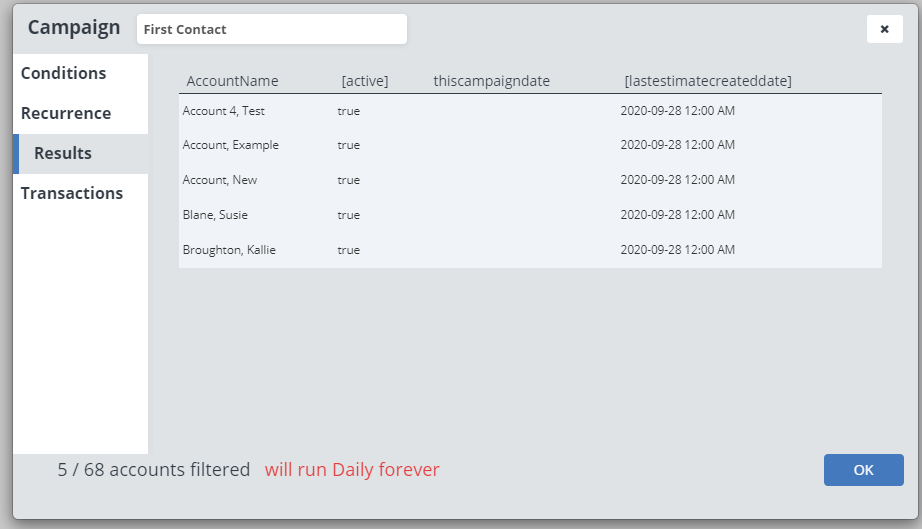922x529 pixels.
Task: Select the Broughton, Kallie row
Action: (229, 250)
